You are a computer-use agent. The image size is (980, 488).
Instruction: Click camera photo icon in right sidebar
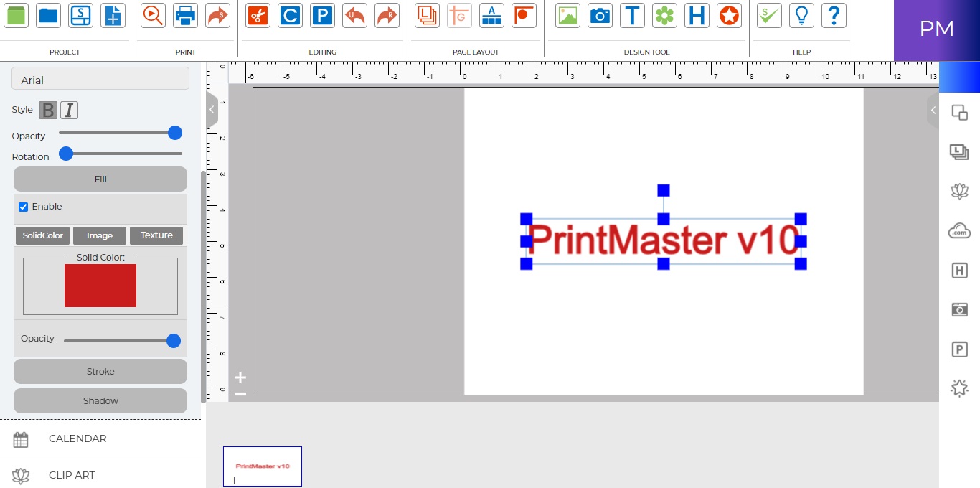click(959, 309)
